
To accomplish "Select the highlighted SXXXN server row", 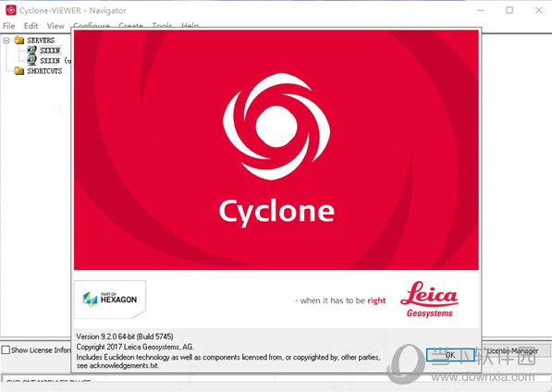I will (x=50, y=50).
